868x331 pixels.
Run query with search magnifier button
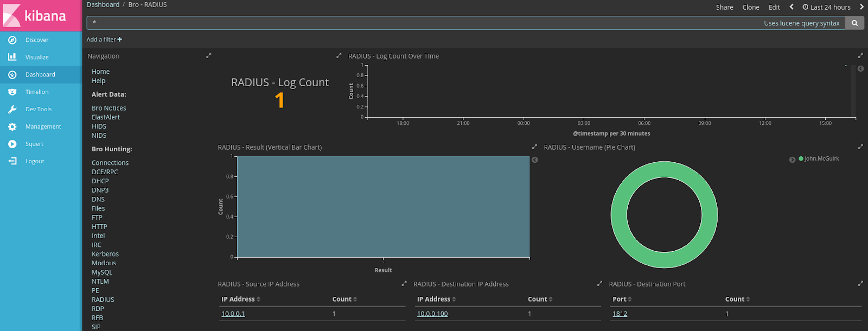[x=854, y=23]
